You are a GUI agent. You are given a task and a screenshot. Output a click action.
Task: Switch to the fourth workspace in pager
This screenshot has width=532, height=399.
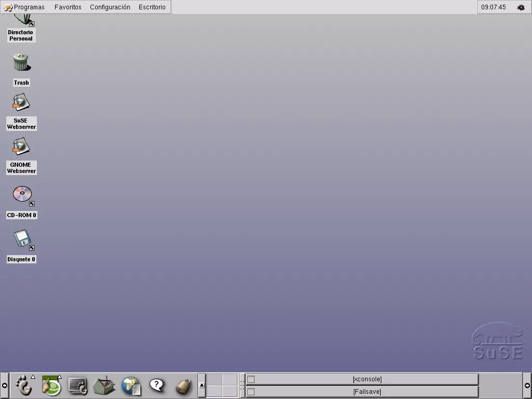pyautogui.click(x=230, y=391)
